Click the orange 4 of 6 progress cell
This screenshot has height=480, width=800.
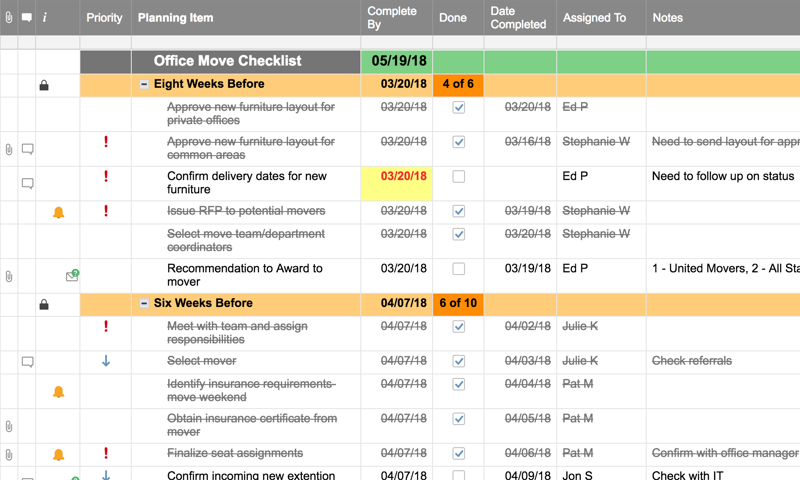point(458,85)
